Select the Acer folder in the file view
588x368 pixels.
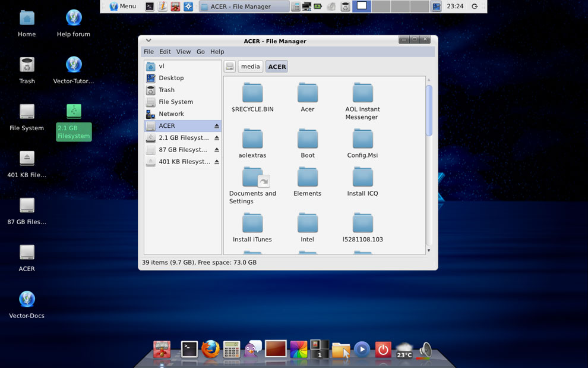pyautogui.click(x=308, y=97)
